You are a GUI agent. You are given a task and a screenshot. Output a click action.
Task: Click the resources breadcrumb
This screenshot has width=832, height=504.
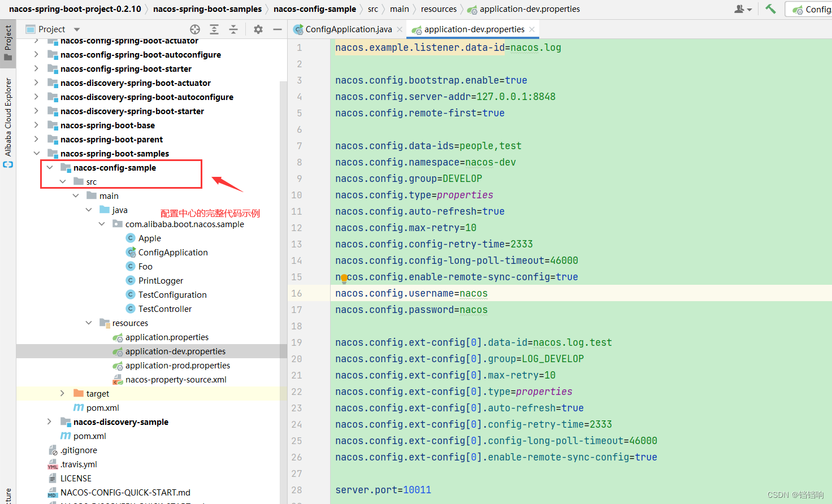point(439,9)
